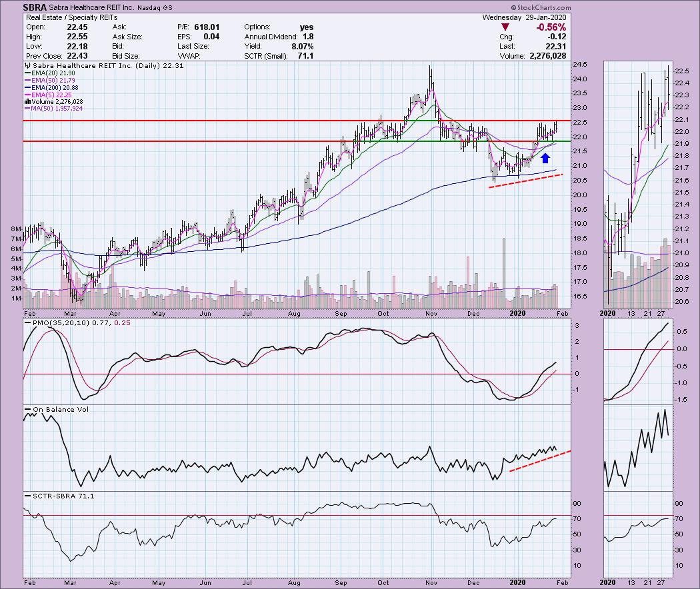
Task: Click the Nasdaq GS exchange label
Action: pos(153,7)
